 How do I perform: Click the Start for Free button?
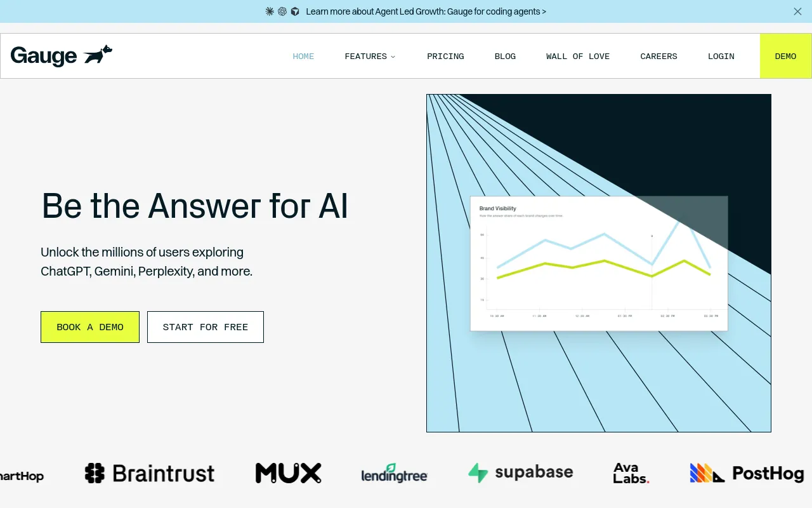pos(206,327)
